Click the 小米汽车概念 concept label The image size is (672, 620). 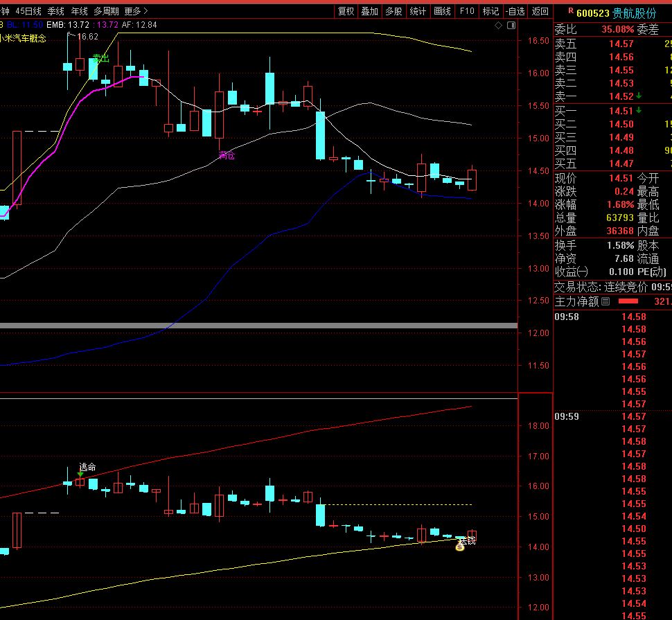[23, 38]
